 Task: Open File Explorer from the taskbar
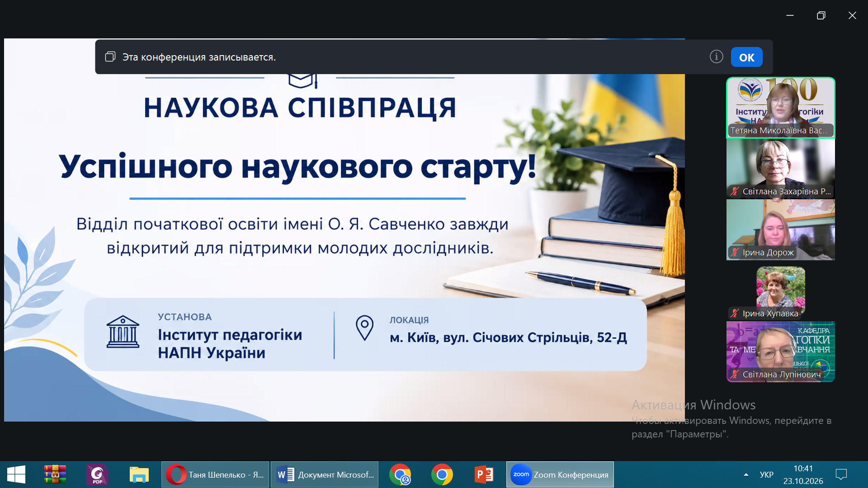139,474
